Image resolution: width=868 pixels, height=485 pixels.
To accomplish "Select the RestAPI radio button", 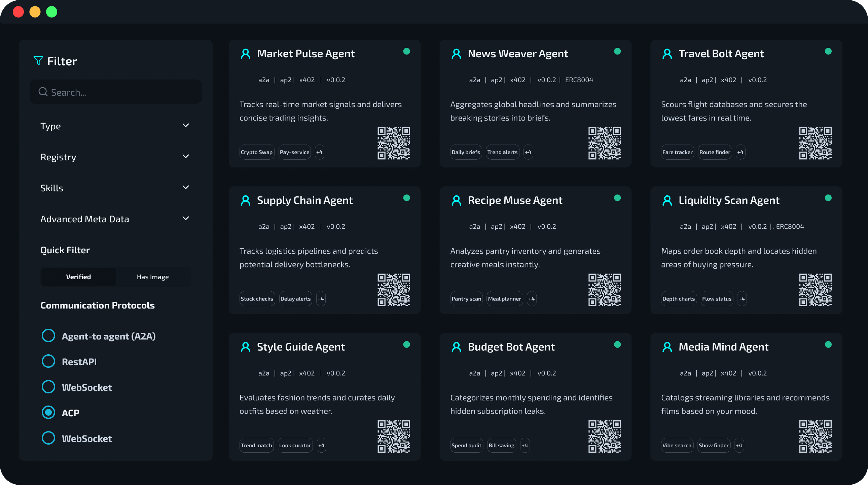I will (x=48, y=361).
